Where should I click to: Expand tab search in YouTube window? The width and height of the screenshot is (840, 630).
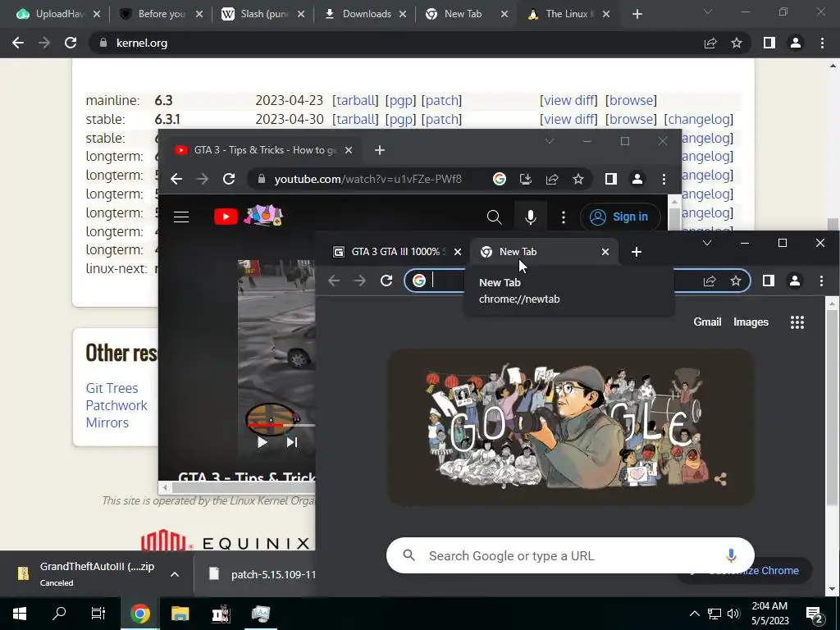549,141
